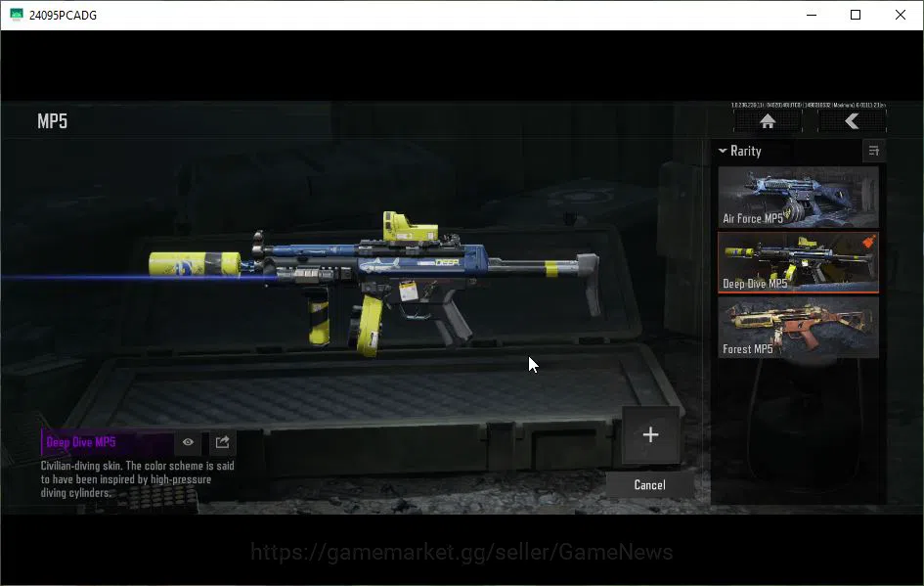This screenshot has height=586, width=924.
Task: Click the window app icon in title bar
Action: click(x=16, y=15)
